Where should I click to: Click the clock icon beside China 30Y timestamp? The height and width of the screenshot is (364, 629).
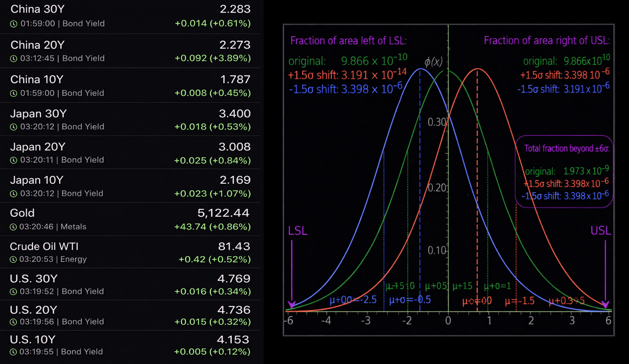pos(13,24)
